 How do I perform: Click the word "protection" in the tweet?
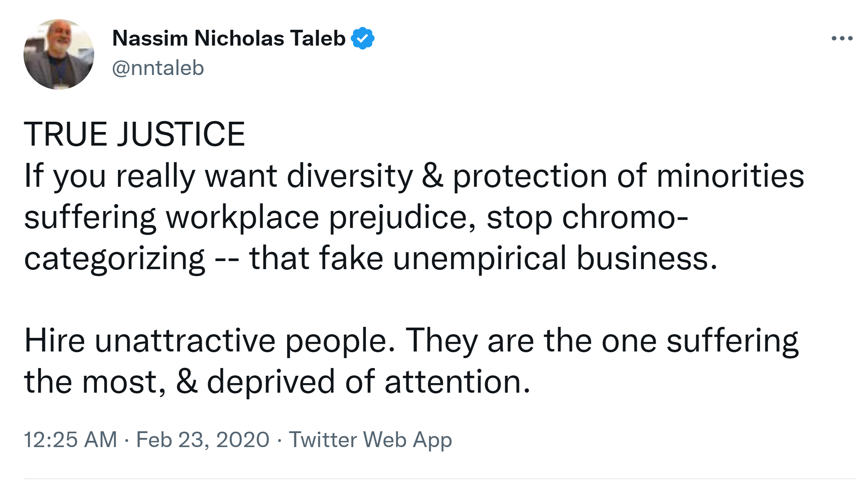[x=530, y=176]
